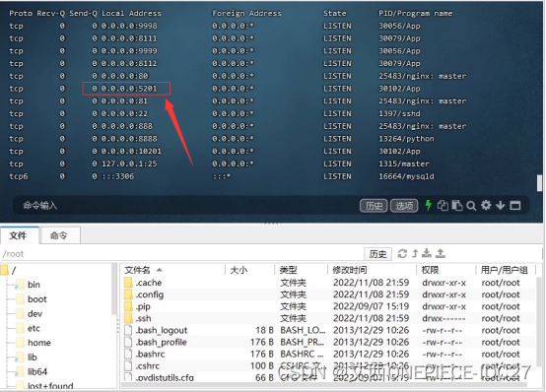This screenshot has height=392, width=546.
Task: Click "0.0.0.0:8888" in the terminal output
Action: pyautogui.click(x=129, y=139)
